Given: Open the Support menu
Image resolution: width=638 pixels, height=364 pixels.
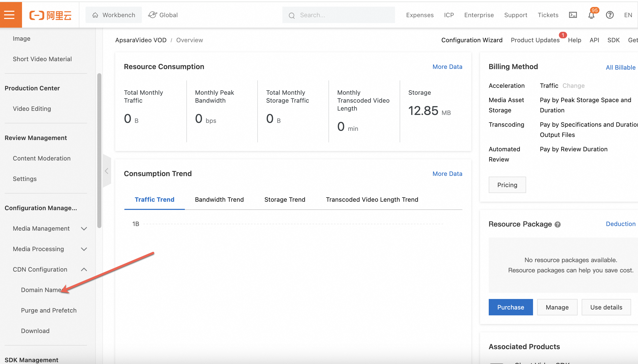Looking at the screenshot, I should 516,15.
